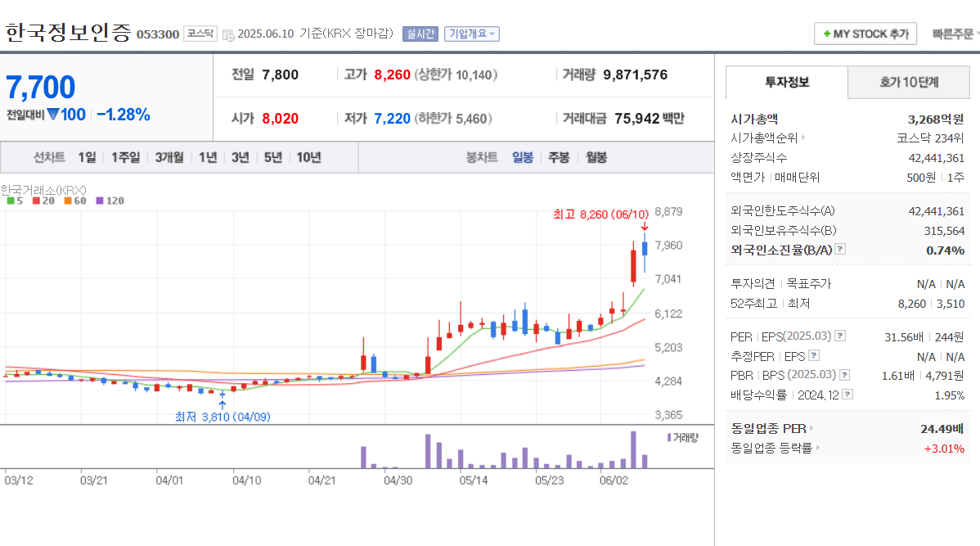
Task: Click help icon next to PER EPS(2025.03)
Action: tap(840, 336)
